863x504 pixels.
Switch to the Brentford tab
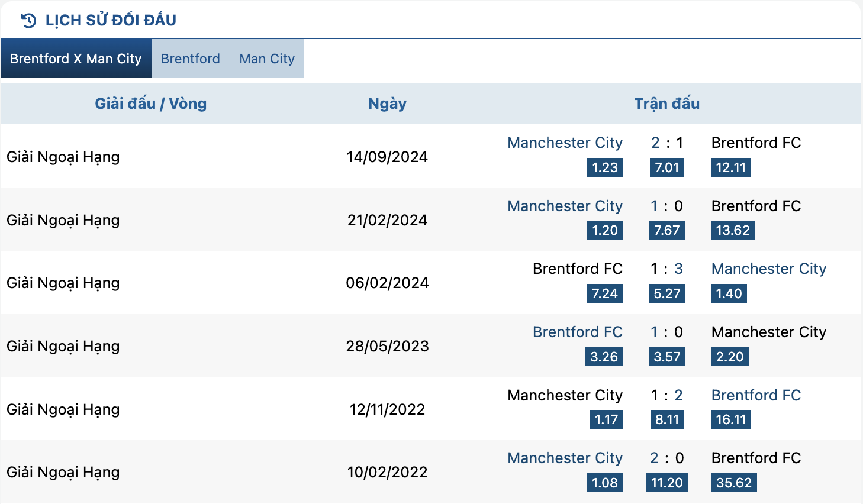click(191, 59)
